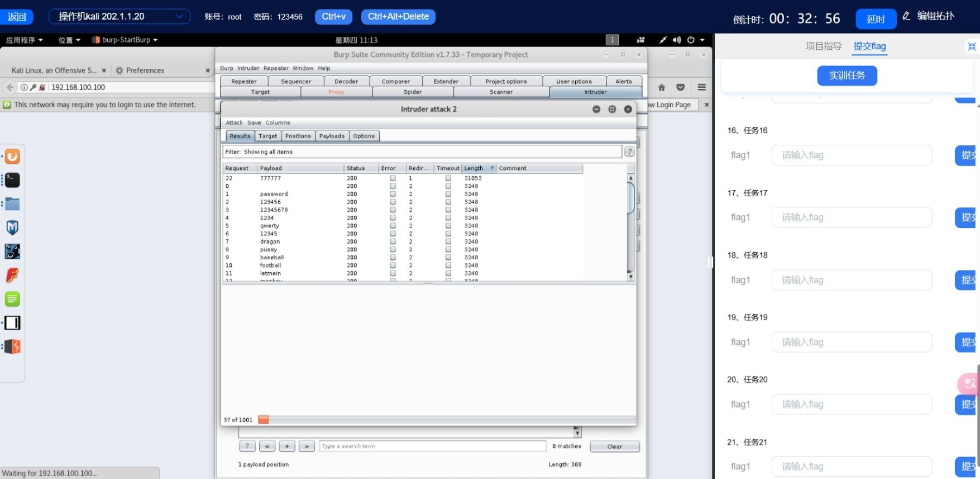Open the Firefox home page icon
The image size is (980, 479).
tap(662, 87)
